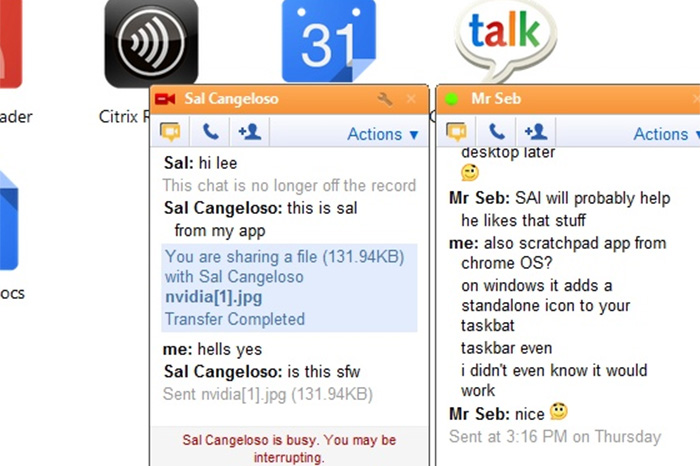Launch the Google Talk app icon
Viewport: 700px width, 466px height.
[505, 41]
